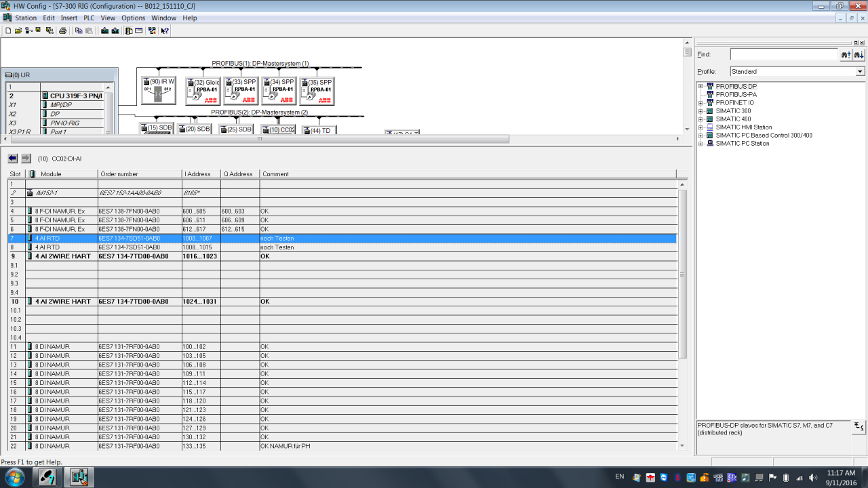
Task: Click the Configure Network toolbar icon
Action: (x=151, y=30)
